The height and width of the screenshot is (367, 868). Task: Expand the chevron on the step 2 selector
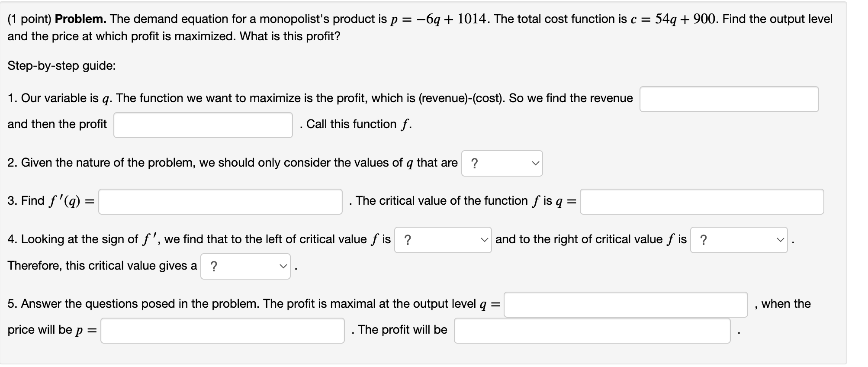click(536, 164)
